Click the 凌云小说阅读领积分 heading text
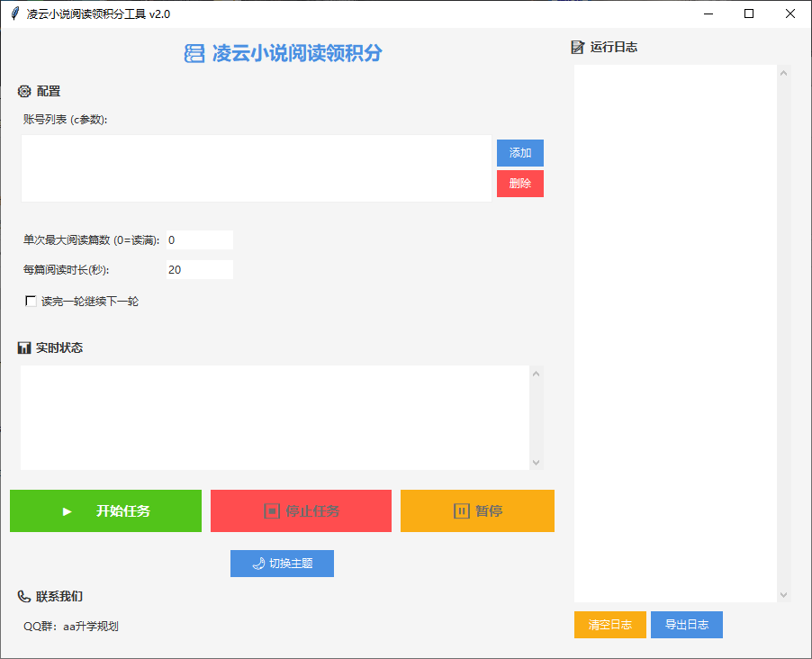 (x=297, y=53)
